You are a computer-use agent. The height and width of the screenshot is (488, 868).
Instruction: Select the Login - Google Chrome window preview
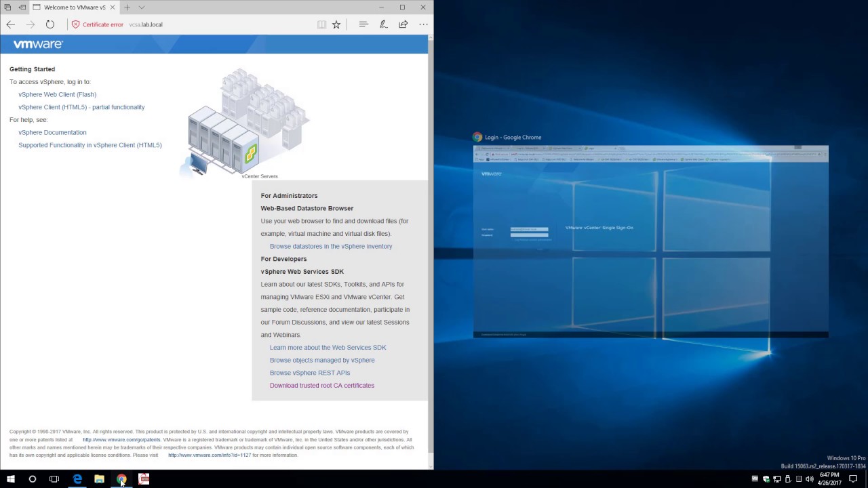[x=650, y=241]
